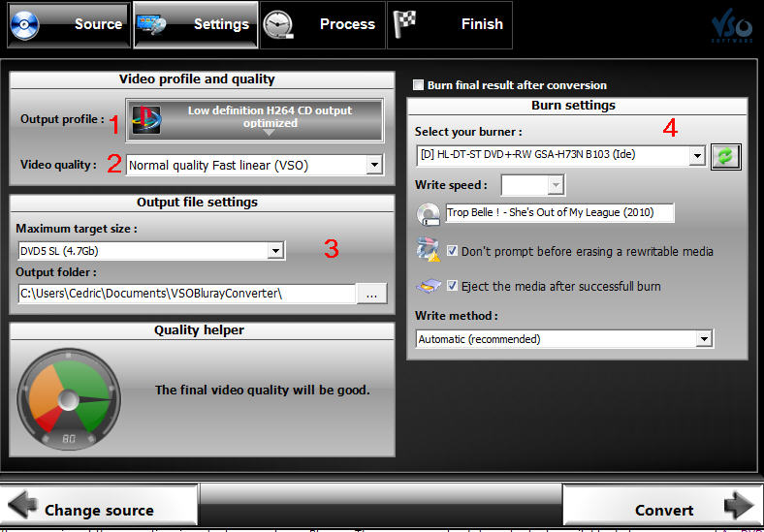Image resolution: width=764 pixels, height=532 pixels.
Task: Click the 'Quality helper' panel title
Action: (200, 330)
